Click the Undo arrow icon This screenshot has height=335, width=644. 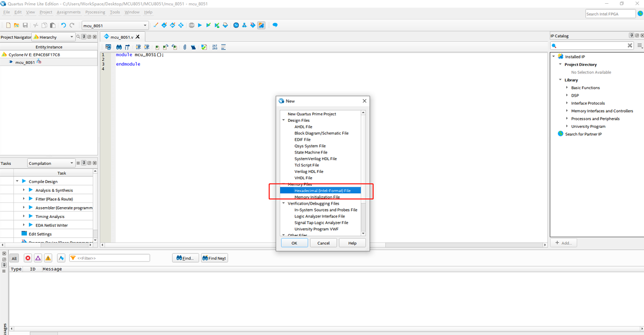tap(63, 25)
